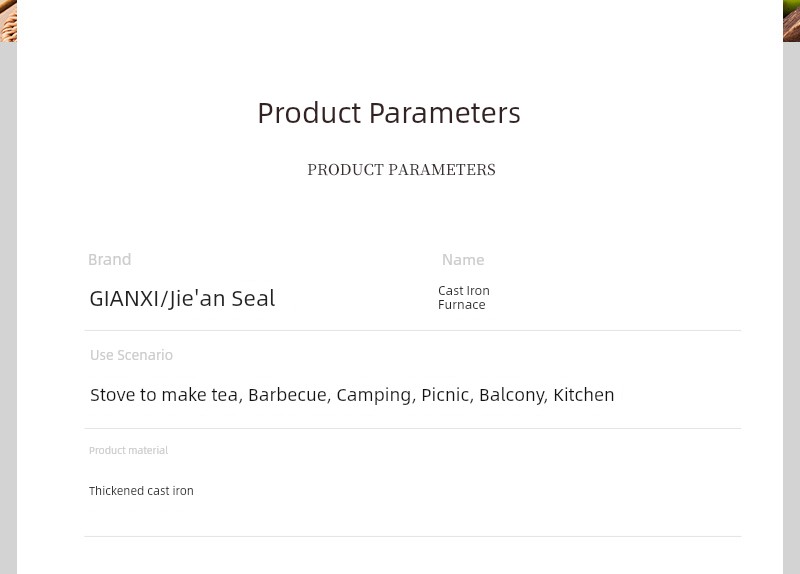Click the word "Barbecue" in use scenarios

coord(288,395)
